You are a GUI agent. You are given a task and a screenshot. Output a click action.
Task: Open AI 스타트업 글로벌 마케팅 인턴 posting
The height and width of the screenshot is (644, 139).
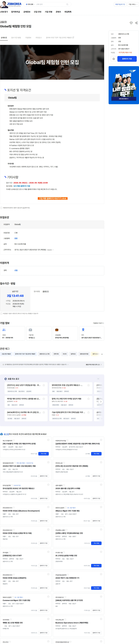pos(66,555)
